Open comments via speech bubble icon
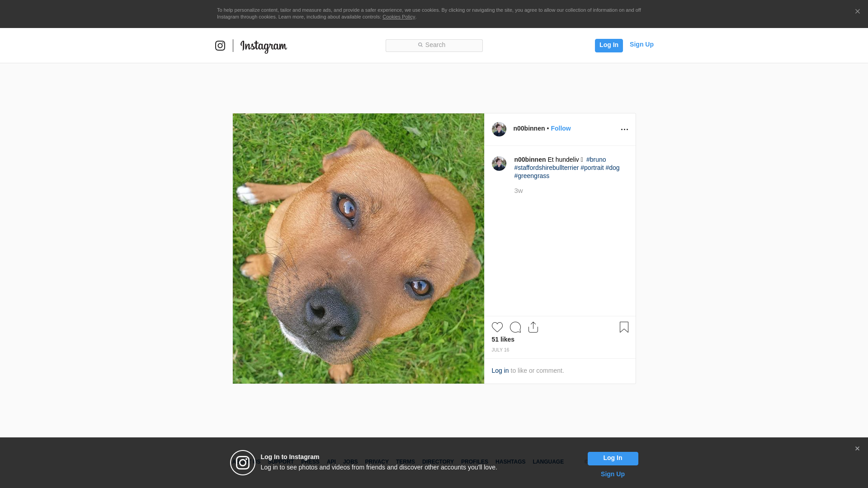 (515, 327)
